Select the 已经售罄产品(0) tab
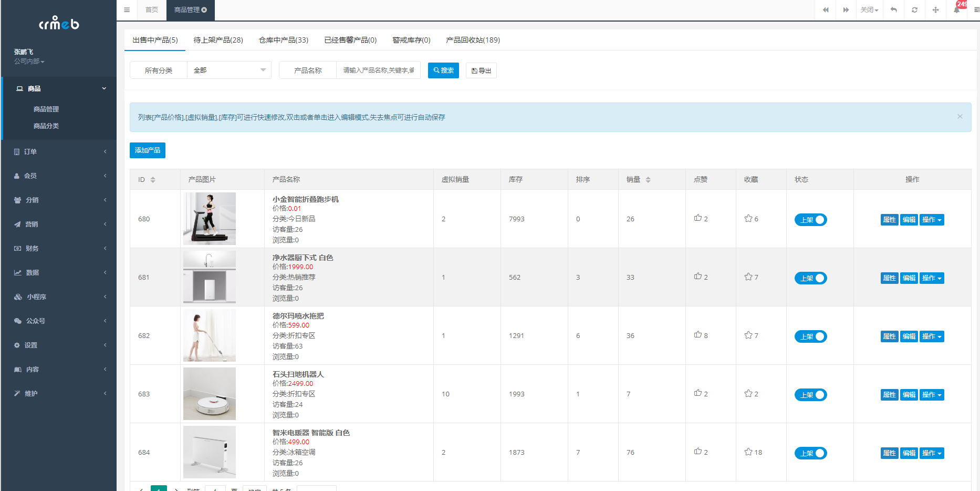 (350, 40)
